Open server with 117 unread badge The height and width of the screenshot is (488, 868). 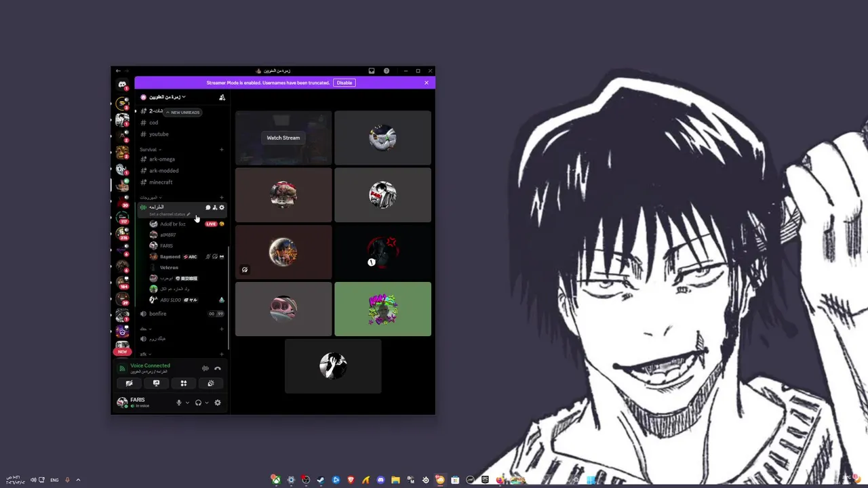pyautogui.click(x=123, y=217)
